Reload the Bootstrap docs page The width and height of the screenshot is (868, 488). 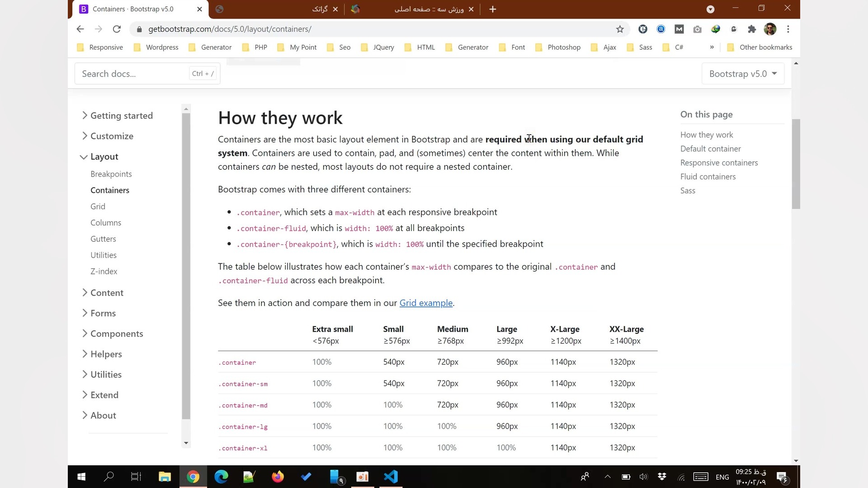[117, 29]
